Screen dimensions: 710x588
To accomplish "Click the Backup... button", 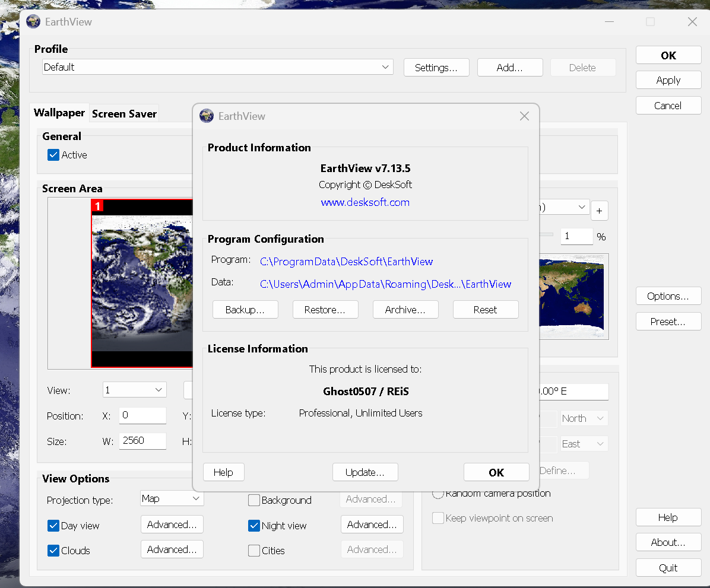I will tap(245, 310).
